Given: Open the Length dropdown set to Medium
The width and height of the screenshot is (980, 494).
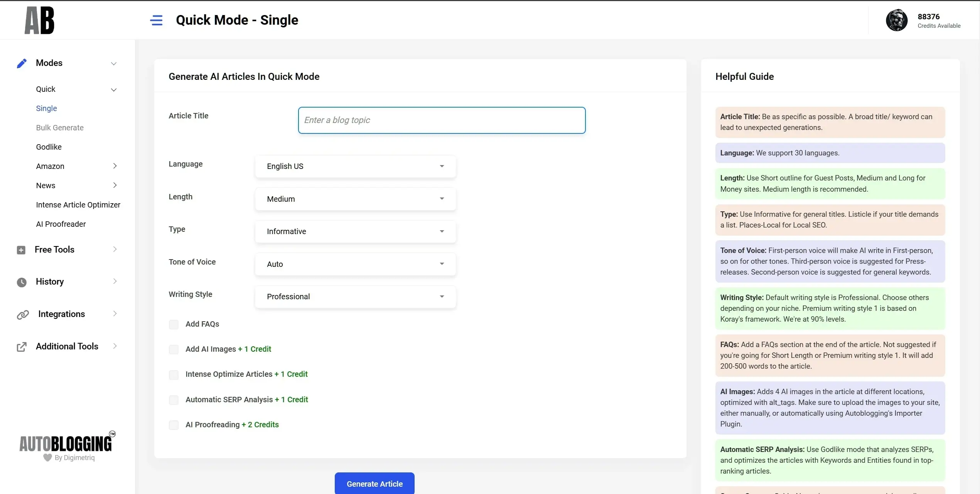Looking at the screenshot, I should coord(355,199).
